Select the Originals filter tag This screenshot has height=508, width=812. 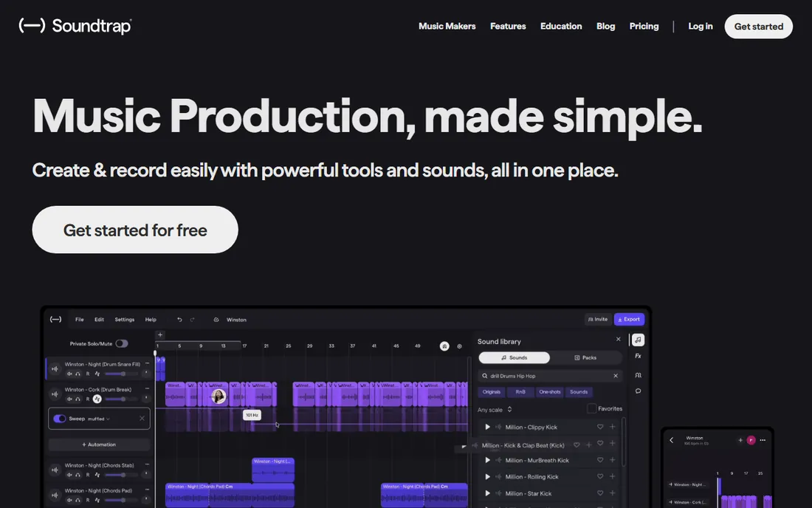[492, 392]
